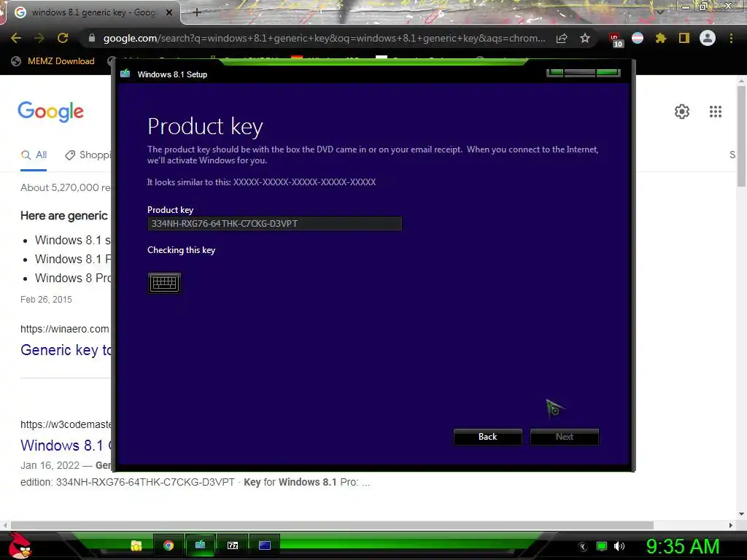The image size is (747, 560).
Task: Close the windows 8.1 generic key tab
Action: tap(169, 13)
